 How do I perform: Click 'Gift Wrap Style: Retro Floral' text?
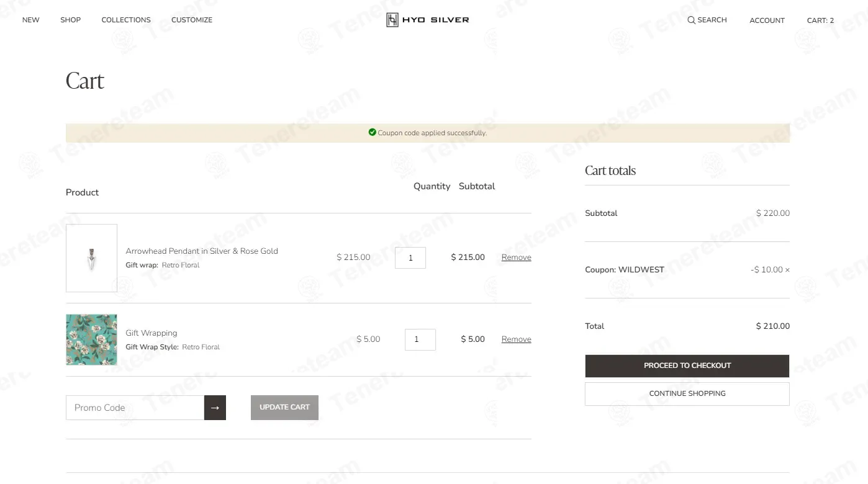(173, 347)
